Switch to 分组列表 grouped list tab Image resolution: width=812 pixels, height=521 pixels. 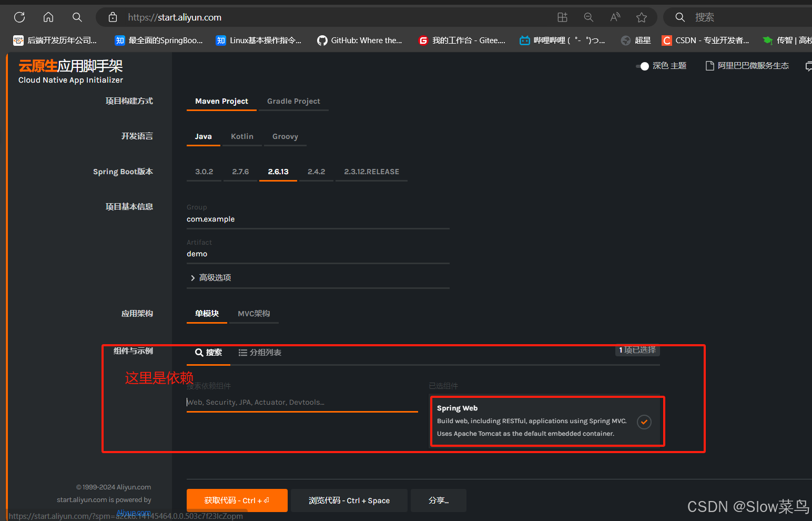click(260, 353)
